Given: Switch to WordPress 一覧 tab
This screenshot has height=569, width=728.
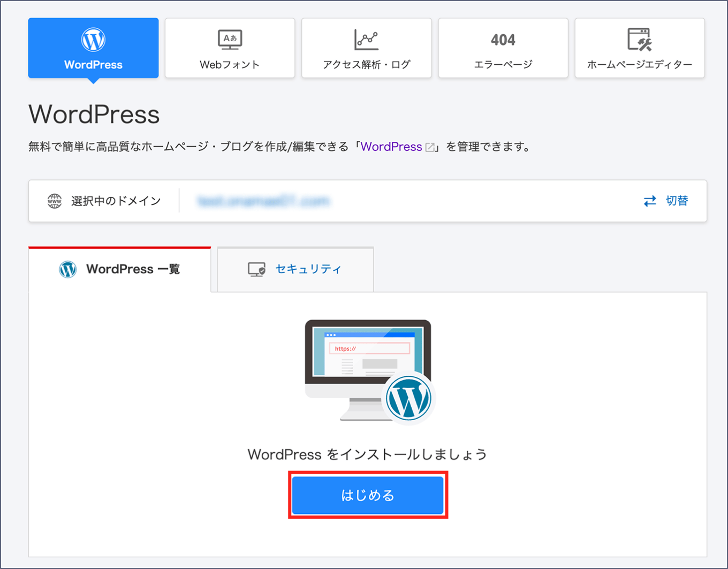Looking at the screenshot, I should point(120,269).
